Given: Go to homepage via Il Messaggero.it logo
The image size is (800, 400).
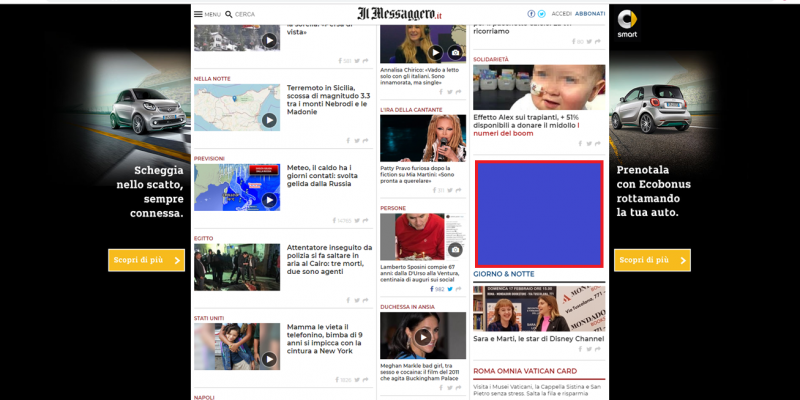Looking at the screenshot, I should (x=399, y=14).
